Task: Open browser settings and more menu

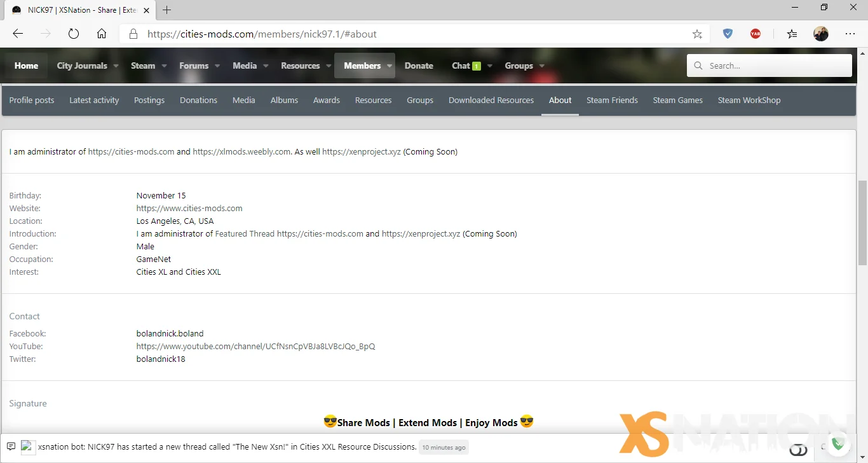Action: [x=850, y=34]
